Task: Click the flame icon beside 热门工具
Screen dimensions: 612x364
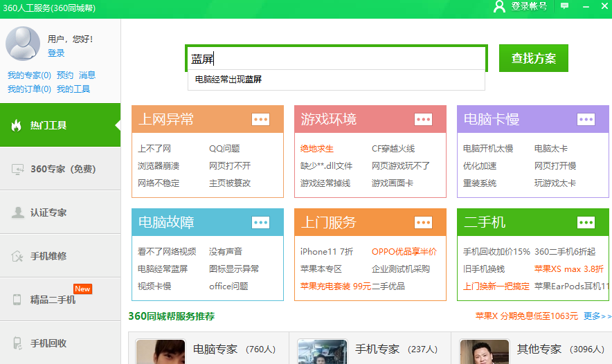Action: [x=17, y=125]
